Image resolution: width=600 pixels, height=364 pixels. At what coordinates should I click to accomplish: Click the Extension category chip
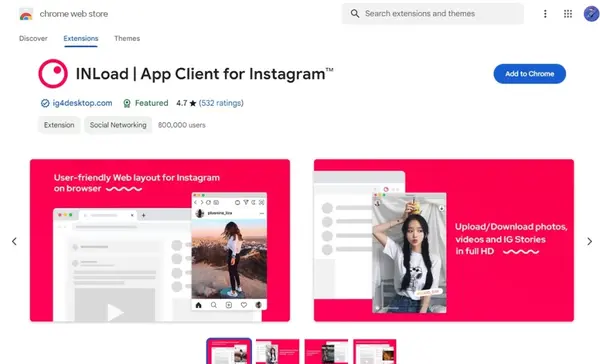(59, 125)
